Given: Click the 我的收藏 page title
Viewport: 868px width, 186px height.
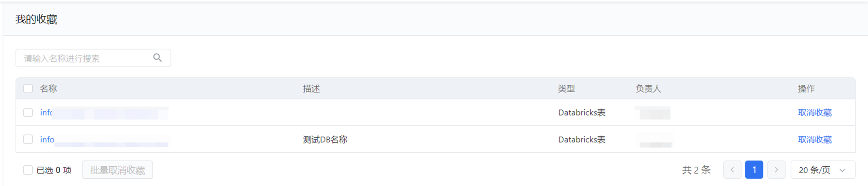Looking at the screenshot, I should [36, 20].
